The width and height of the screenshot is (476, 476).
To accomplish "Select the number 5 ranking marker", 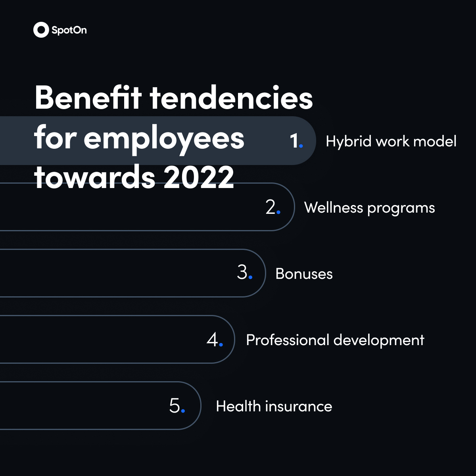I will [177, 406].
